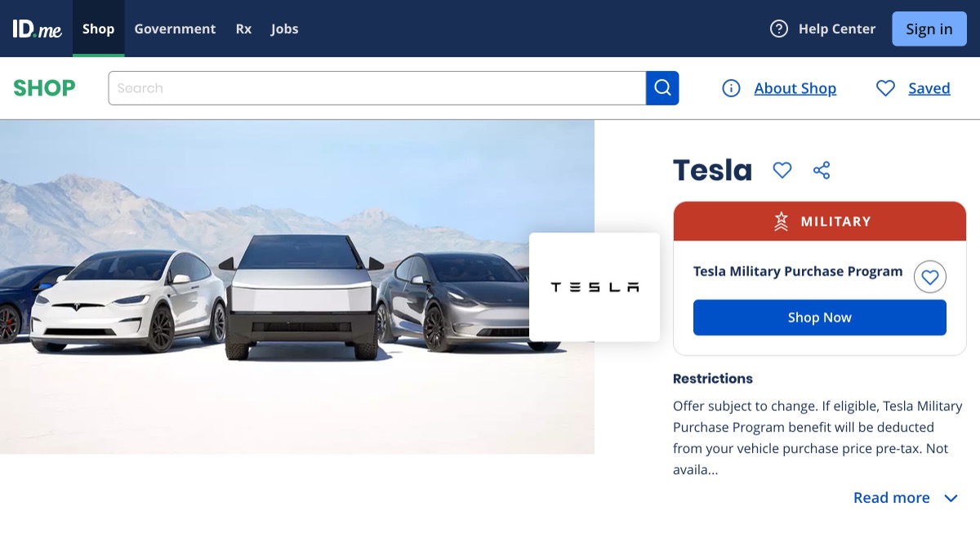Click the Military star badge icon
Screen dimensions: 980x551
[782, 221]
